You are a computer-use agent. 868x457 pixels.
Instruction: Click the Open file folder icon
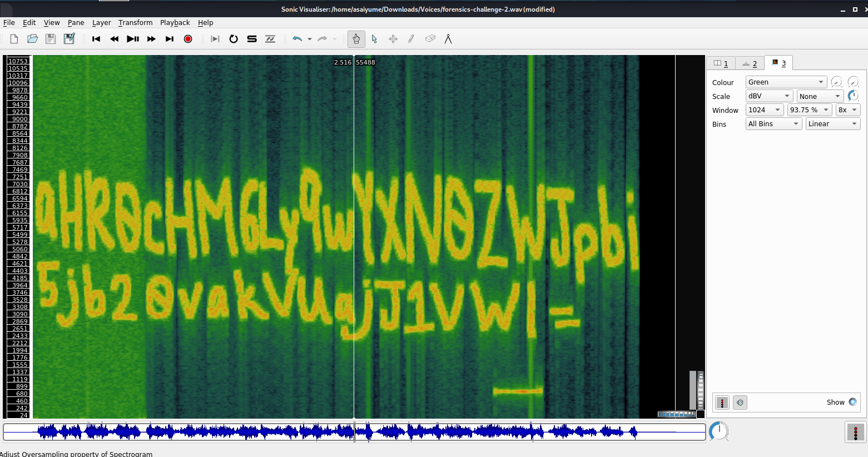tap(32, 39)
